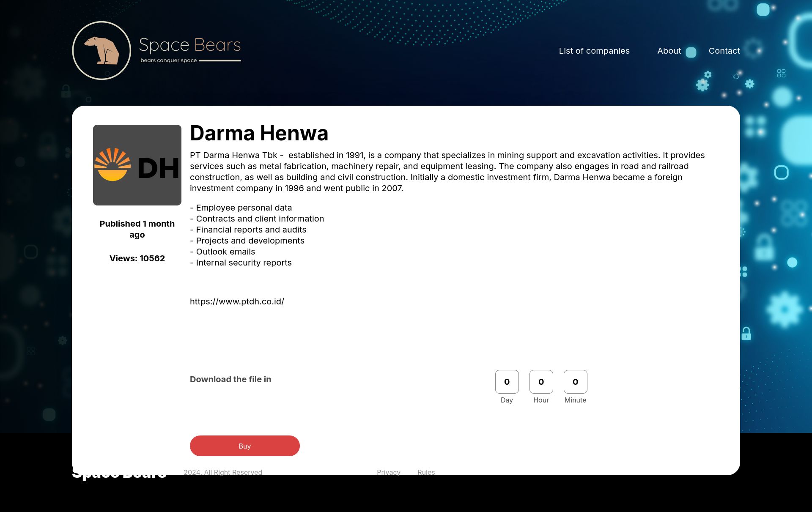Click the Minute countdown box
The image size is (812, 512).
click(575, 381)
